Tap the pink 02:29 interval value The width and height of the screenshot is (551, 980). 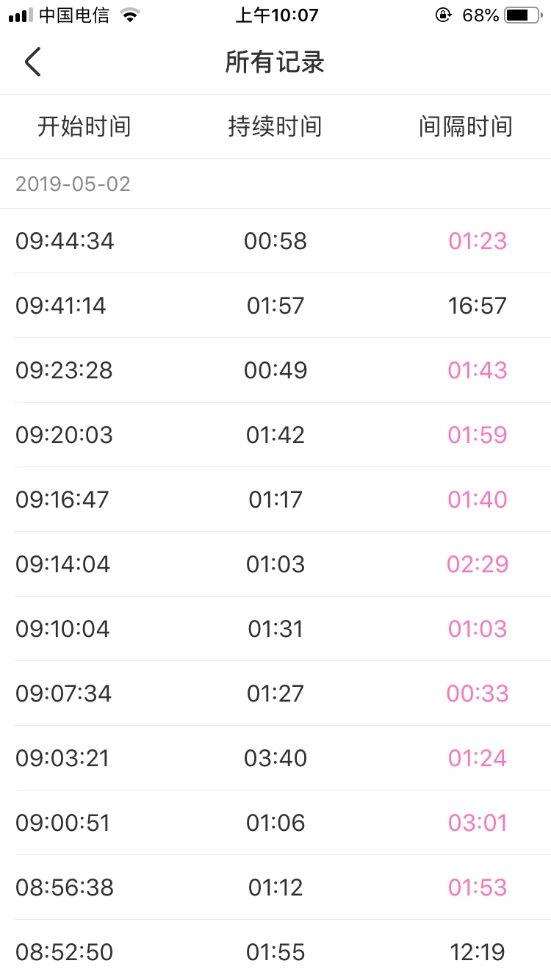coord(478,564)
